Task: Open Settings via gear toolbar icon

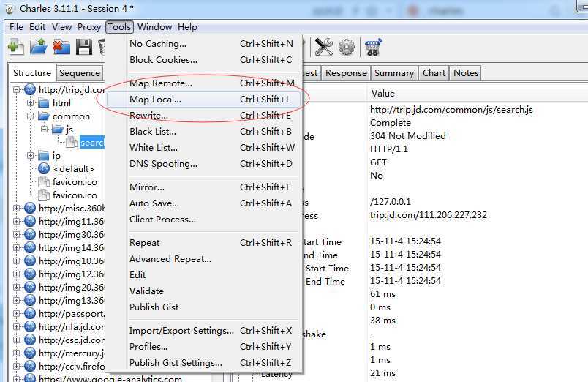Action: (x=347, y=47)
